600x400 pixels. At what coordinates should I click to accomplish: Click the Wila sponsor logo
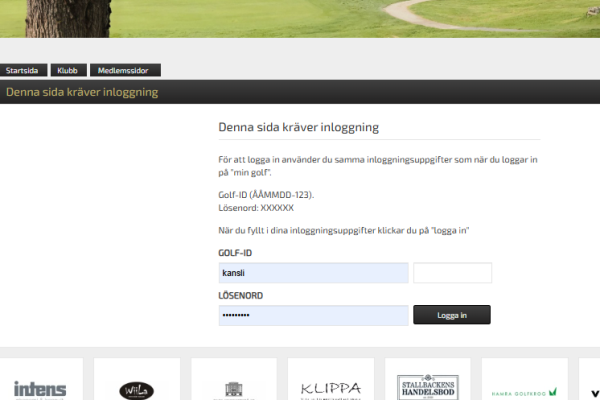click(x=136, y=389)
